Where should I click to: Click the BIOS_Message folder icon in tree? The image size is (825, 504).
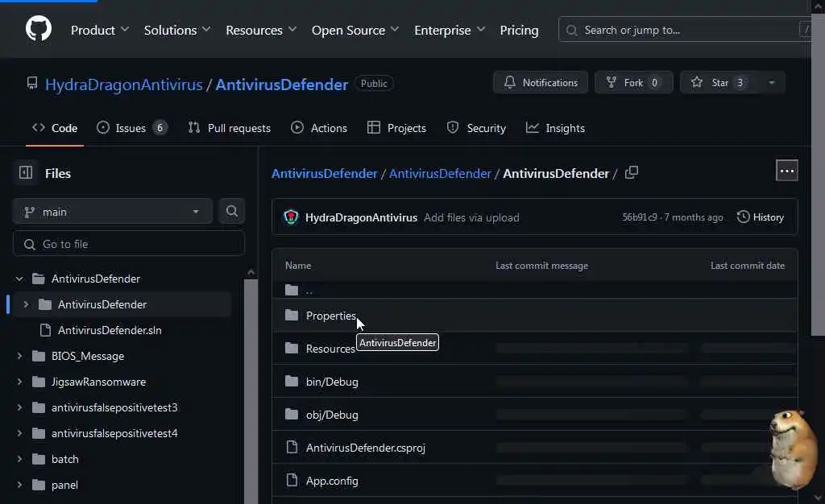[x=39, y=356]
